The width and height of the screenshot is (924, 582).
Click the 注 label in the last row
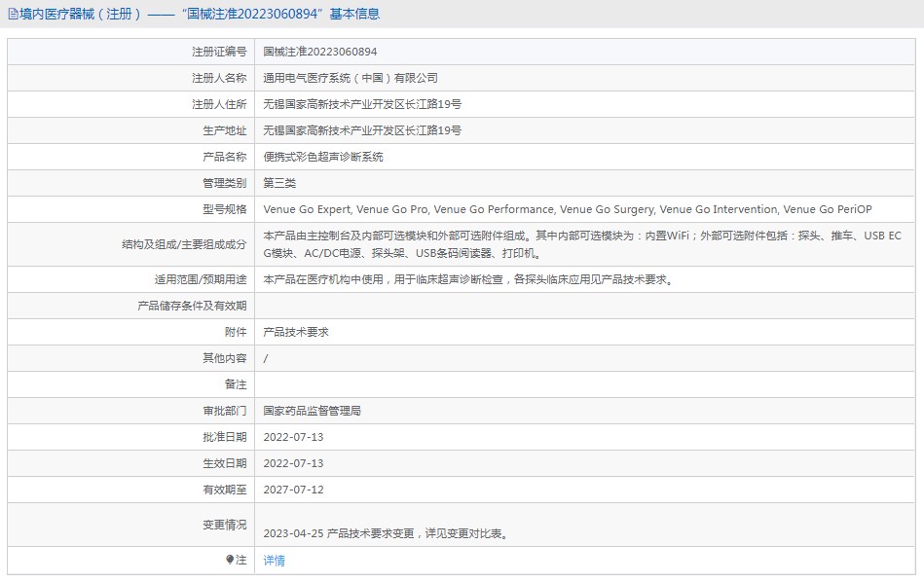tap(241, 560)
